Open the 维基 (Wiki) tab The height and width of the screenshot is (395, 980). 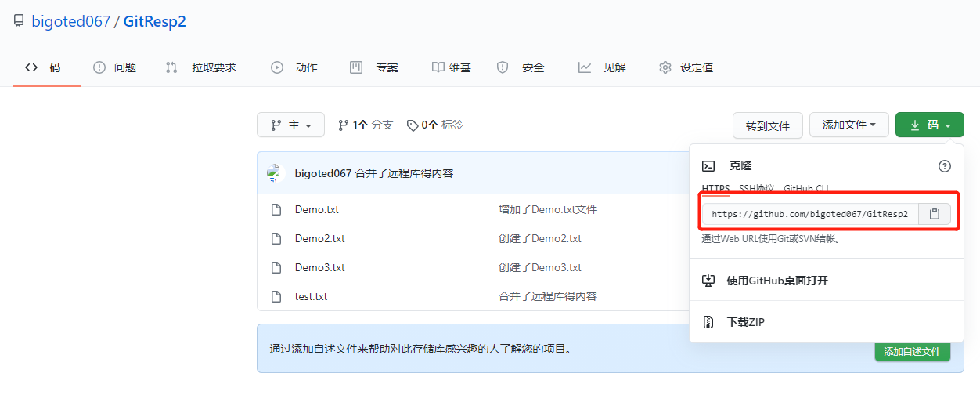(x=452, y=67)
